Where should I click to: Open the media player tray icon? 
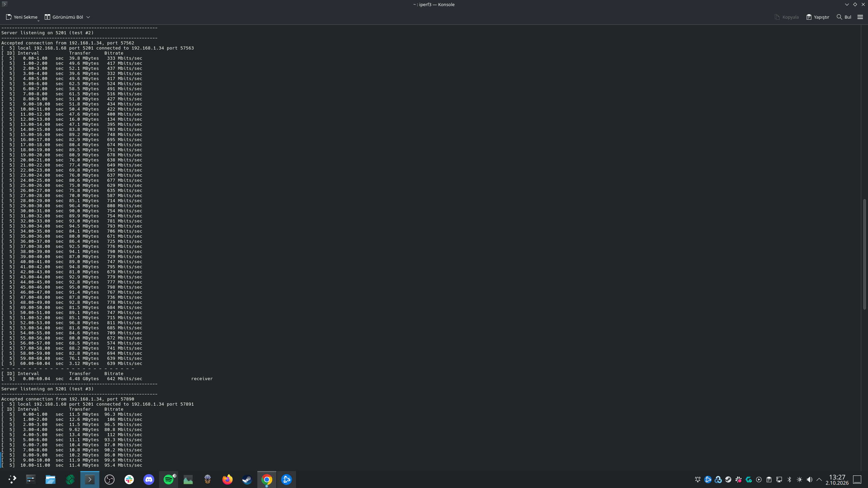pos(759,480)
